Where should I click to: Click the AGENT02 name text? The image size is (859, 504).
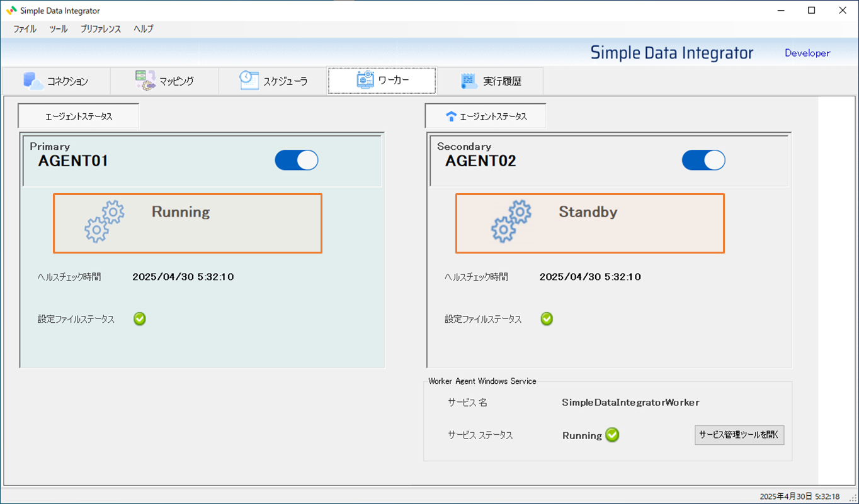click(x=481, y=161)
